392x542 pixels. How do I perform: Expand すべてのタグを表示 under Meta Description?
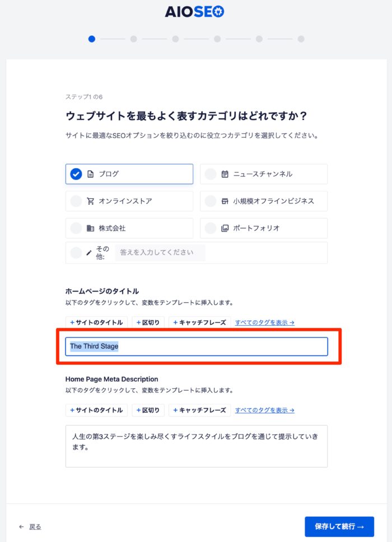point(265,410)
